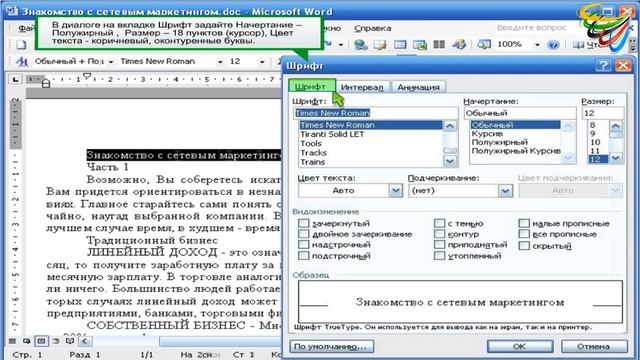Tick the с тенью checkbox
Viewport: 640px width, 360px height.
tap(439, 223)
